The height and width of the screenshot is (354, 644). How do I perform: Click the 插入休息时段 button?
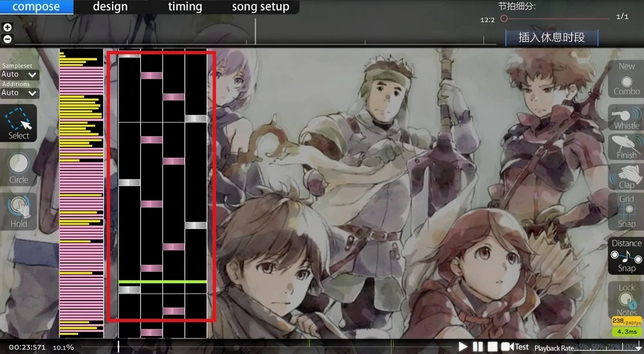click(551, 37)
